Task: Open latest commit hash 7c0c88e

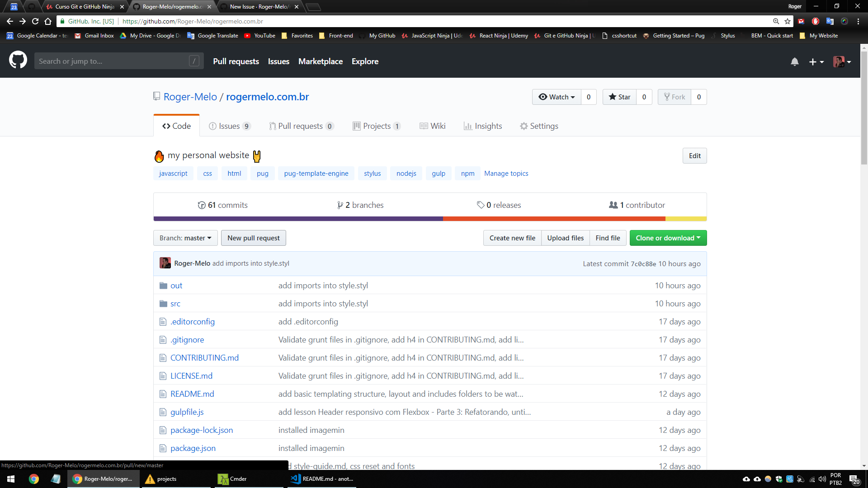Action: tap(643, 264)
